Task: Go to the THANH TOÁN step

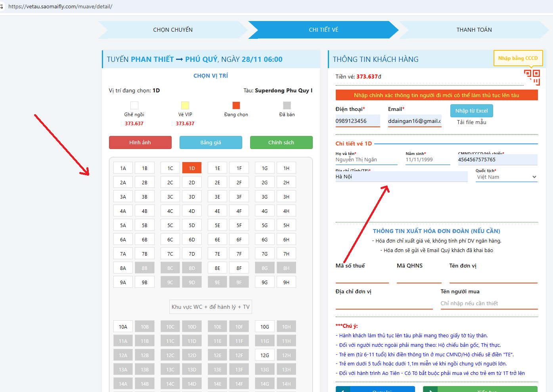Action: [474, 30]
